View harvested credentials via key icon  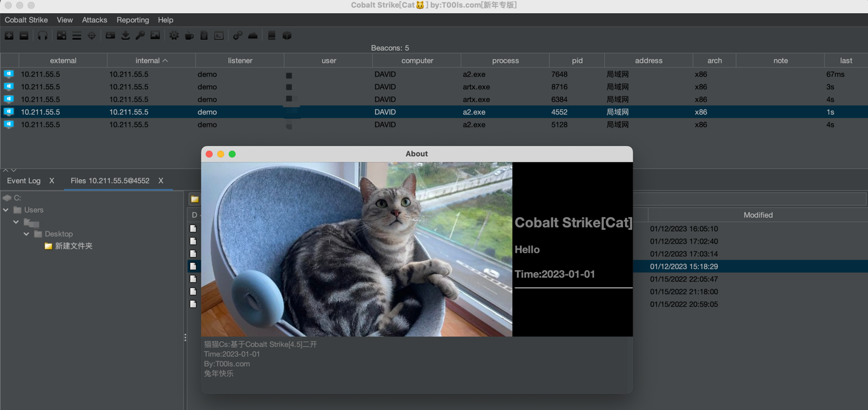coord(140,36)
